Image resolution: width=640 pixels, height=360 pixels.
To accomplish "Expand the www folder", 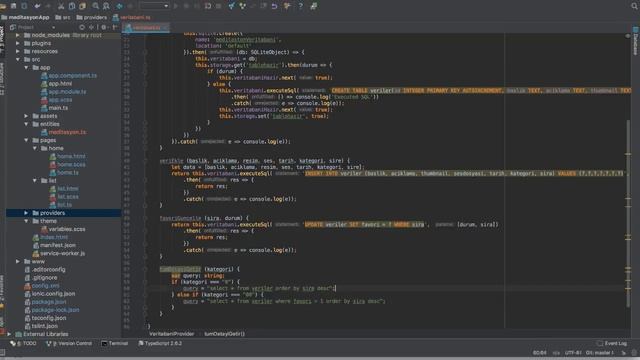I will tap(18, 262).
